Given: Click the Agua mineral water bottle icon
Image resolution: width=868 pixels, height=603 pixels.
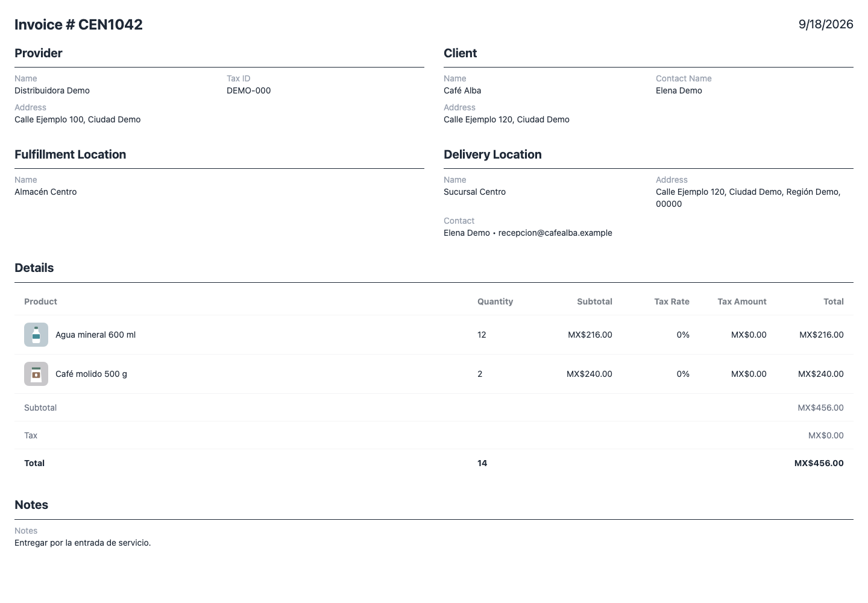Looking at the screenshot, I should (36, 335).
